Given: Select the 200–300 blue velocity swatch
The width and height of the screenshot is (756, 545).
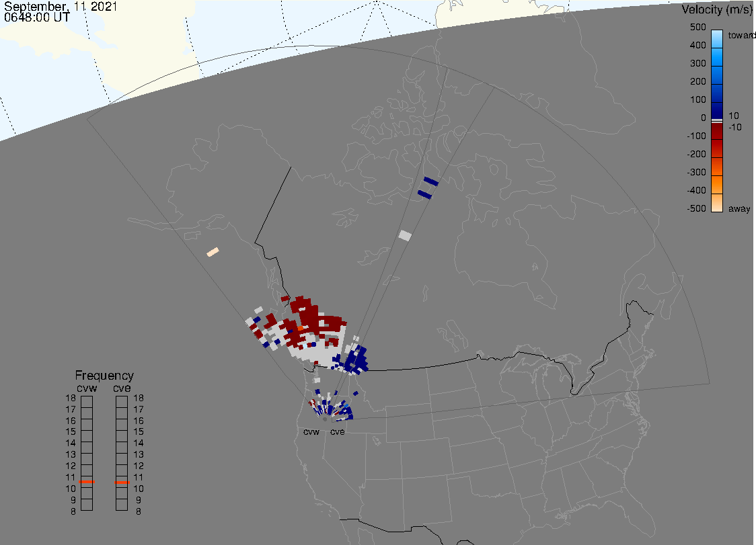Looking at the screenshot, I should pyautogui.click(x=717, y=75).
